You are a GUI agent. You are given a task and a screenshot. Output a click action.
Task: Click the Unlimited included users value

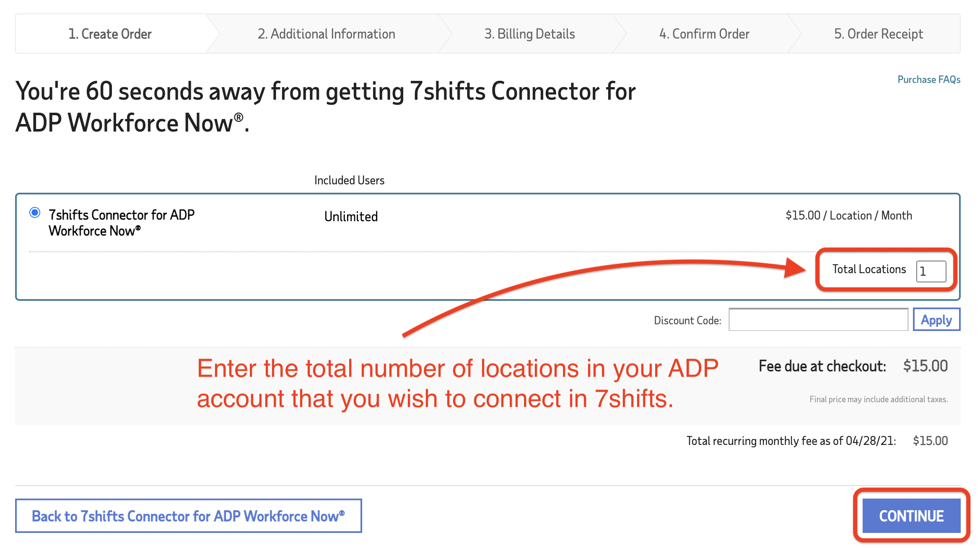click(x=351, y=217)
